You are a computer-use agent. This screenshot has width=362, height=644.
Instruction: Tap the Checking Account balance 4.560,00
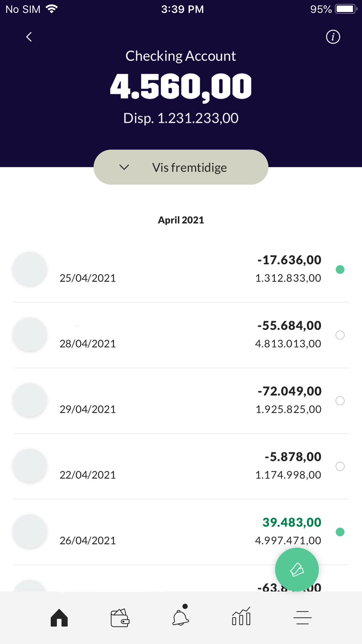181,87
